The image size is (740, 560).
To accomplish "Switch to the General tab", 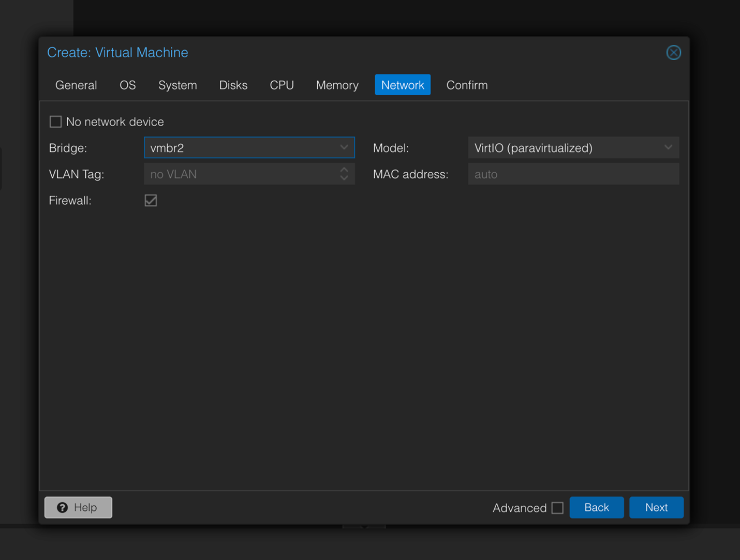I will click(x=76, y=85).
